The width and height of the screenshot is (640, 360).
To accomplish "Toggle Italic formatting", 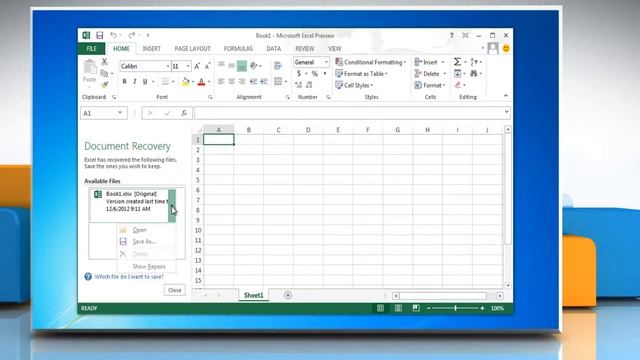I will pyautogui.click(x=135, y=82).
